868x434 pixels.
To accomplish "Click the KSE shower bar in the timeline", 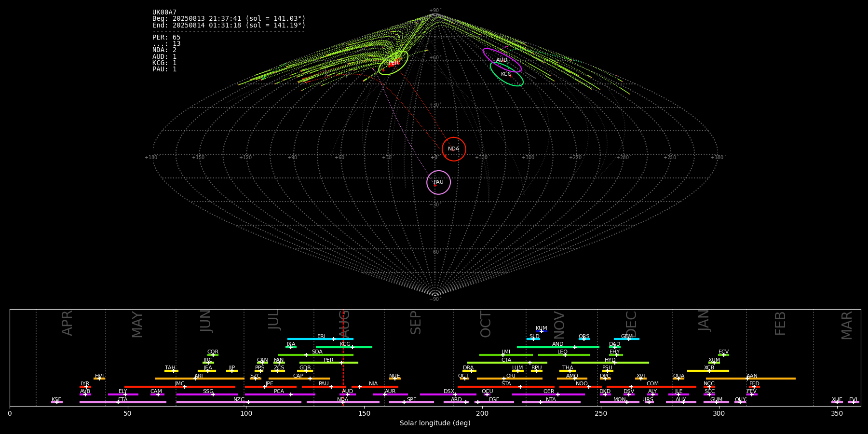I will 57,402.
